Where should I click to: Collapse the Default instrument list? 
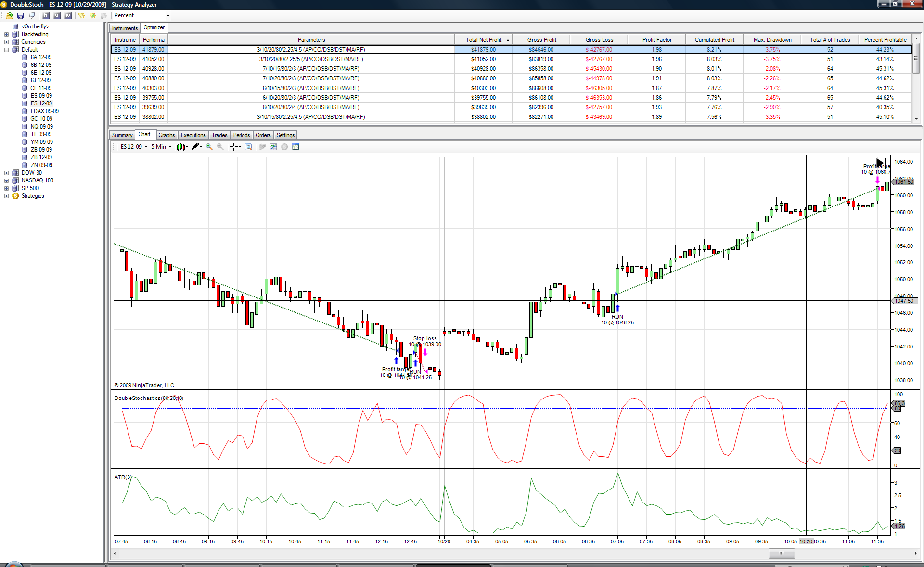6,50
